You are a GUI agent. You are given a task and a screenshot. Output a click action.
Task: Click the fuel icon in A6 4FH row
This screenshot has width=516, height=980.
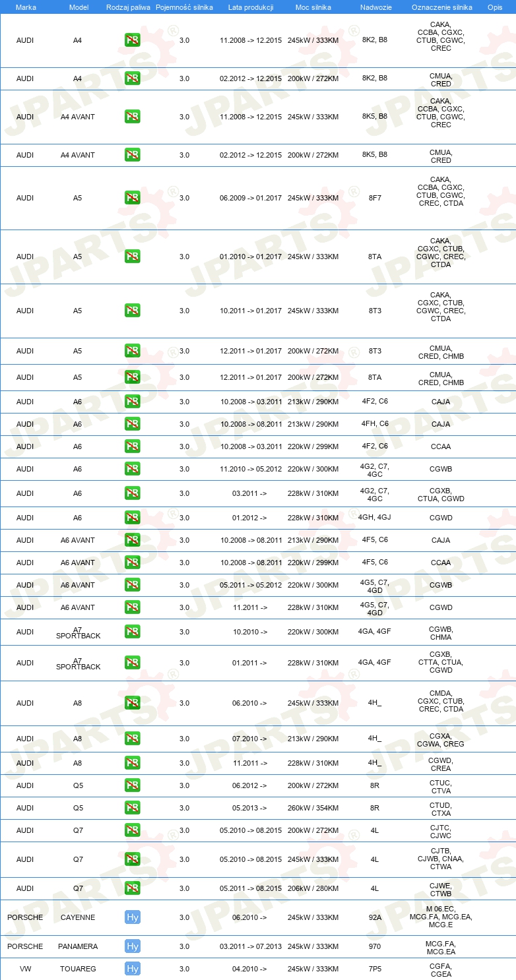[x=133, y=424]
